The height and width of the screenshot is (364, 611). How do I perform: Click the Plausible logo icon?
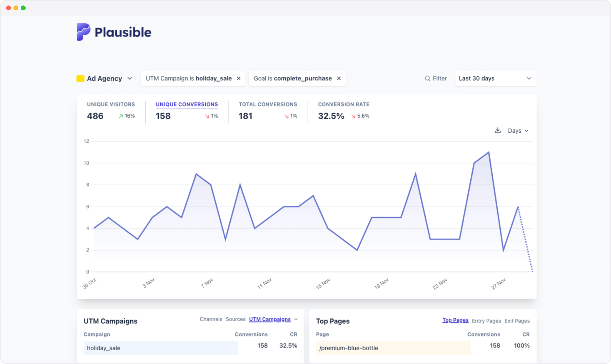83,32
